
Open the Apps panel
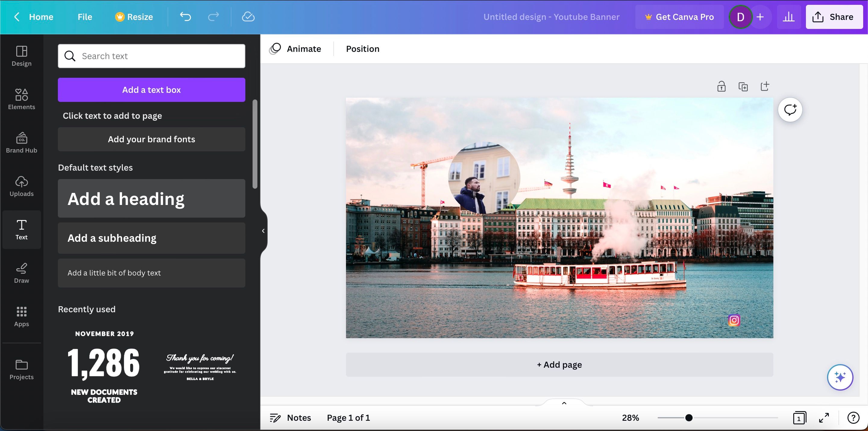[x=21, y=316]
